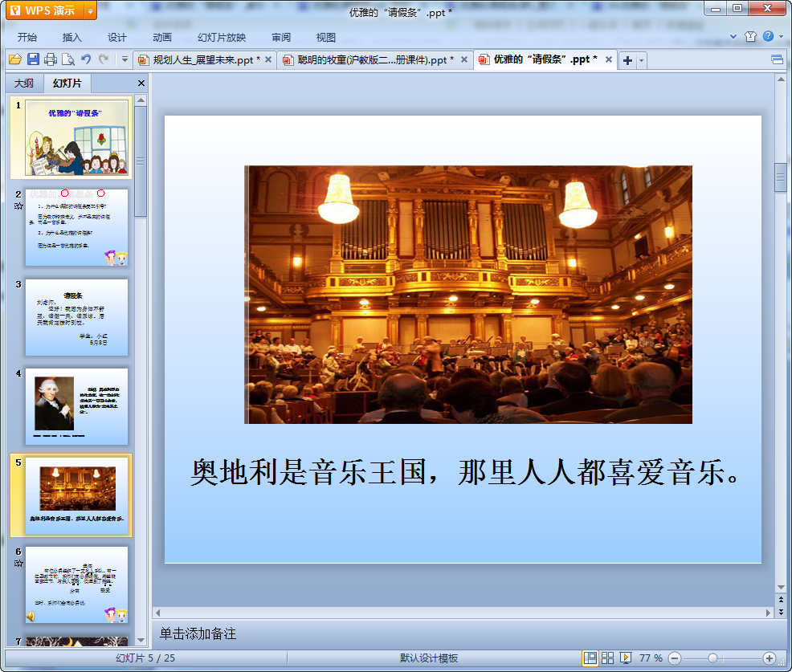Open the 插入 ribbon tab
This screenshot has width=792, height=672.
[x=71, y=38]
